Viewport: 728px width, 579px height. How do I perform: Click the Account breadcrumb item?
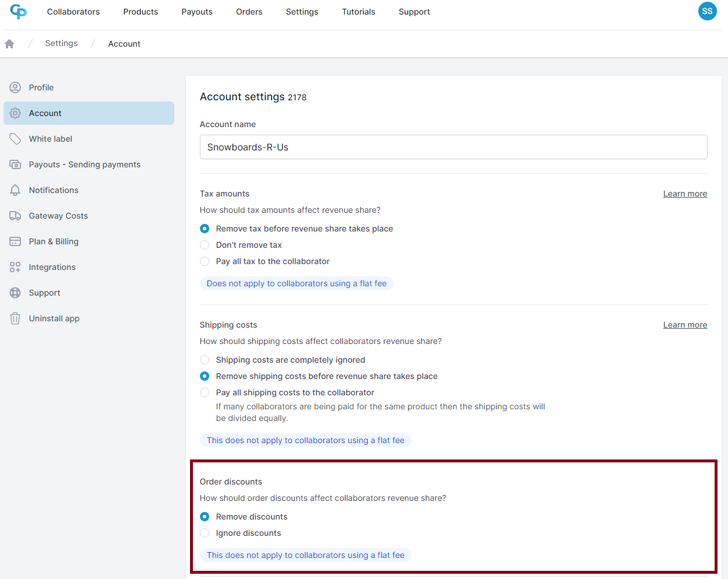click(124, 44)
